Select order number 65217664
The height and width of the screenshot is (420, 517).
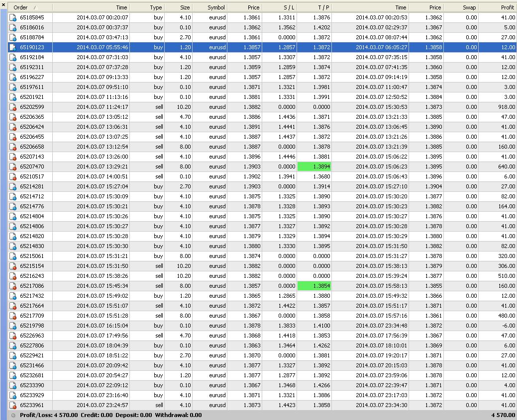coord(32,306)
